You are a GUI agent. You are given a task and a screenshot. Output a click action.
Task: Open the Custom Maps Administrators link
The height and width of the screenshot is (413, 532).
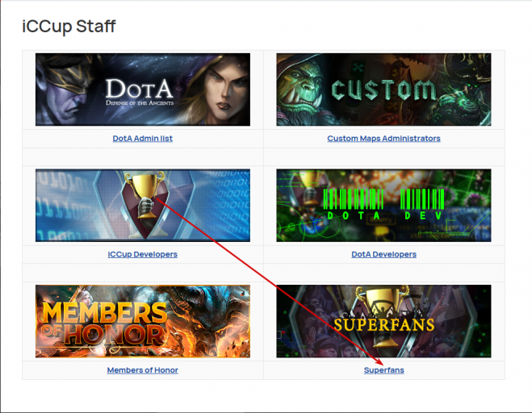[383, 139]
